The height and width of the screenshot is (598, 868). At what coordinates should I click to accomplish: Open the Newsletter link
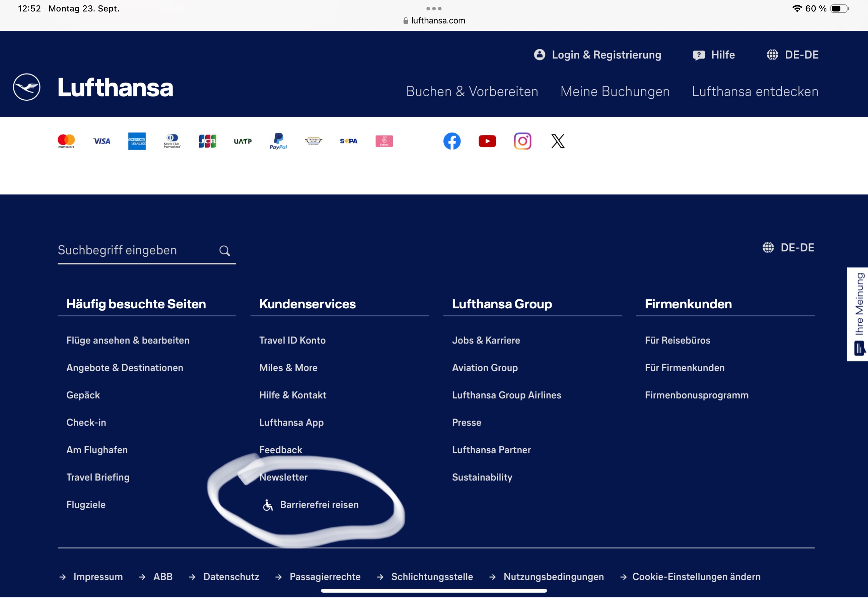point(283,477)
